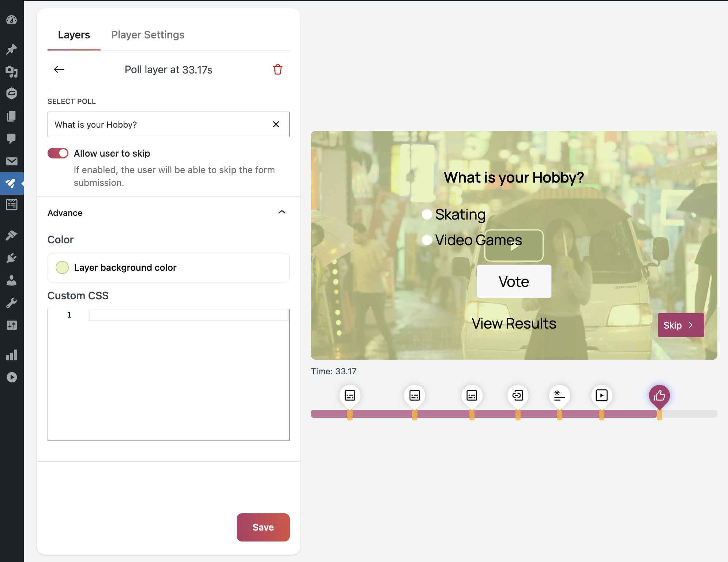Collapse the Advance section chevron

pos(282,212)
